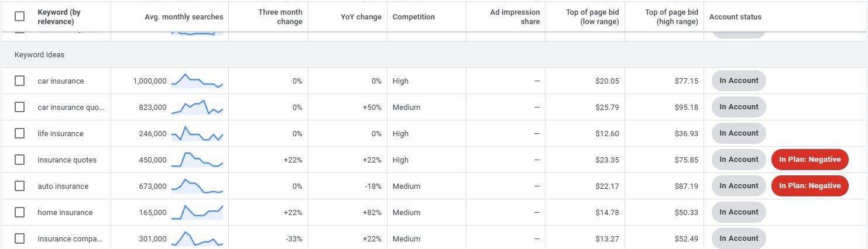868x249 pixels.
Task: Sort by Top of page bid (high range)
Action: [671, 17]
